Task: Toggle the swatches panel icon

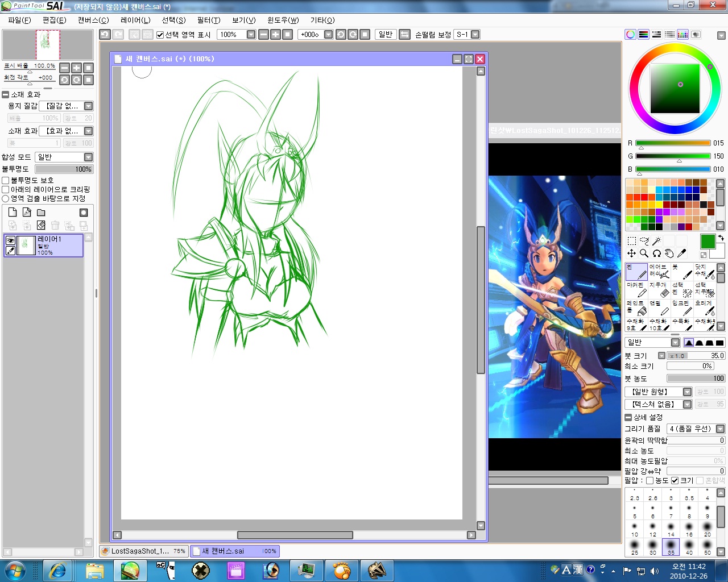Action: point(682,35)
